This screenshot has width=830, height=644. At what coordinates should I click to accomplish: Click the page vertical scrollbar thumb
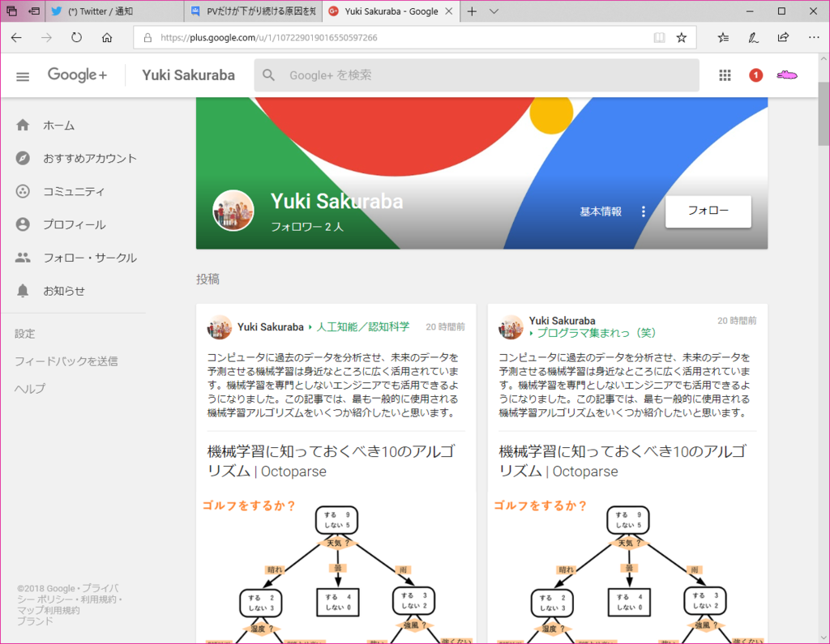pos(824,113)
